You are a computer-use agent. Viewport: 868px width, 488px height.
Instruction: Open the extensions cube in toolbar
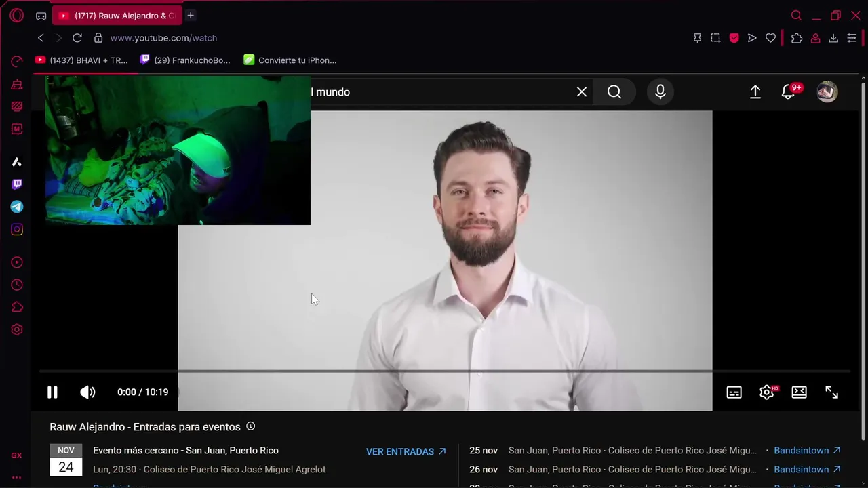point(797,38)
